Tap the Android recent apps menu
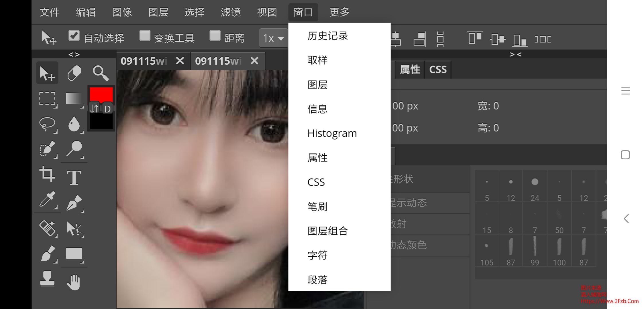644x309 pixels. click(x=626, y=91)
